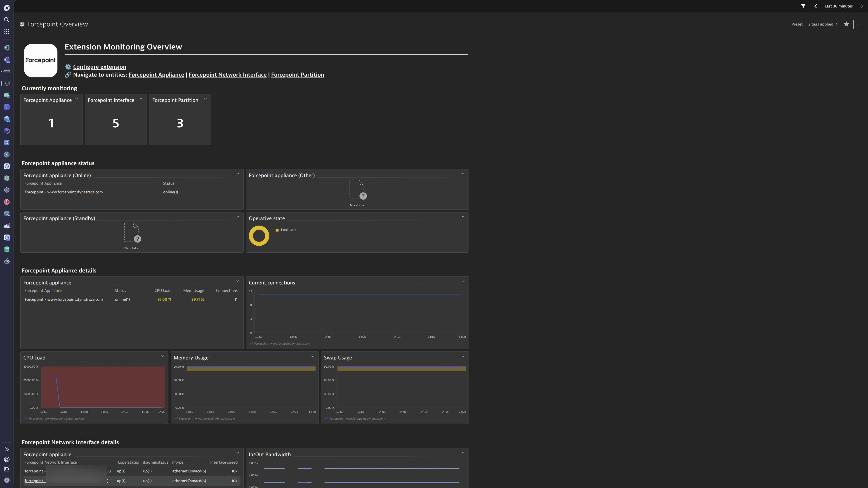Click the filter funnel icon
The height and width of the screenshot is (488, 868).
coord(803,6)
